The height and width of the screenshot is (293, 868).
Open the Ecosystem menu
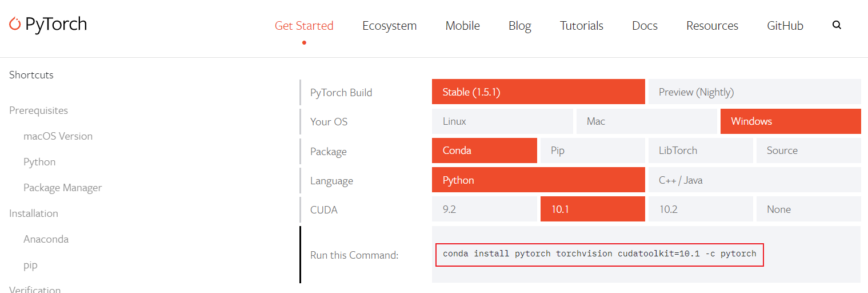(390, 26)
